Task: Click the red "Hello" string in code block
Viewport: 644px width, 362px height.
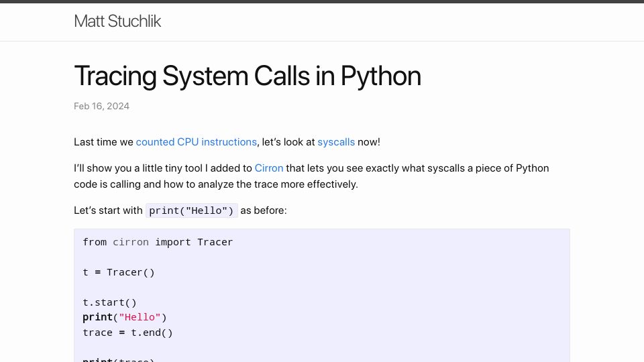Action: click(x=140, y=317)
